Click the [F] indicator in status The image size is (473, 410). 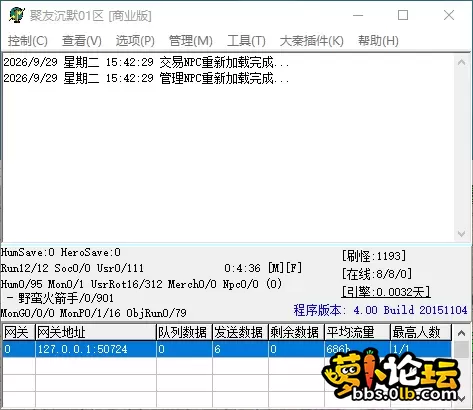(294, 268)
